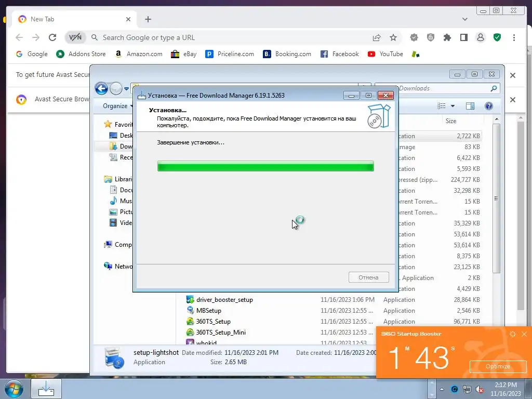Screen dimensions: 532x399
Task: Select Computer in Explorer navigation pane
Action: [x=118, y=245]
